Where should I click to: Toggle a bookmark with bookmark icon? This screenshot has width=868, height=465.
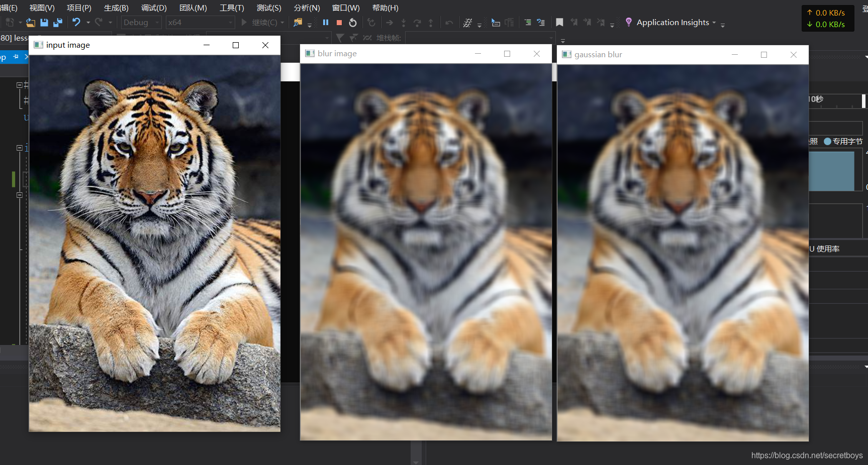pos(559,23)
